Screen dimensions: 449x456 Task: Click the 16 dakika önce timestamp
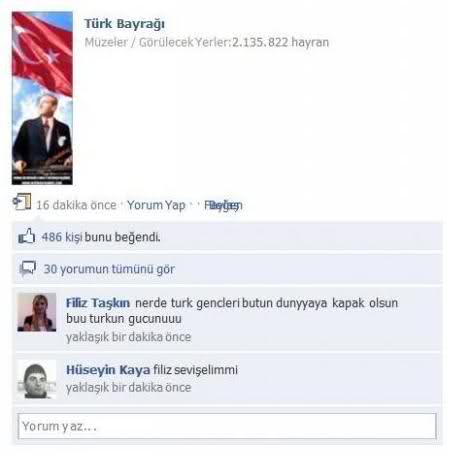click(76, 205)
